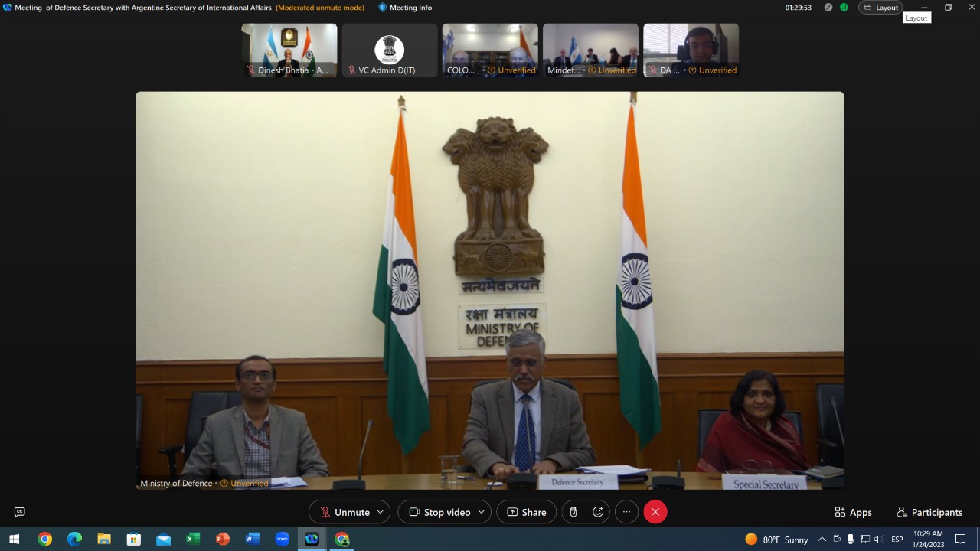Screen dimensions: 980x551
Task: Show hidden system tray icons chevron
Action: [x=822, y=540]
